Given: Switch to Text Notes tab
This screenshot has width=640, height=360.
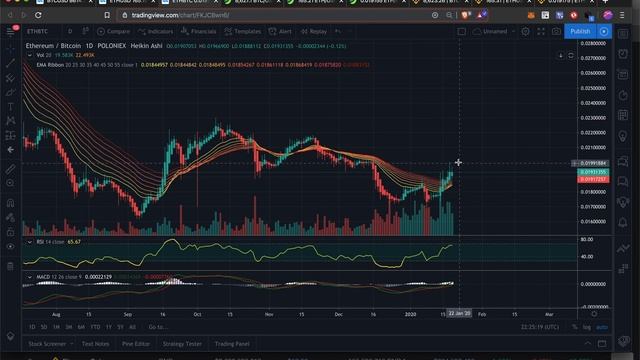Looking at the screenshot, I should tap(96, 344).
